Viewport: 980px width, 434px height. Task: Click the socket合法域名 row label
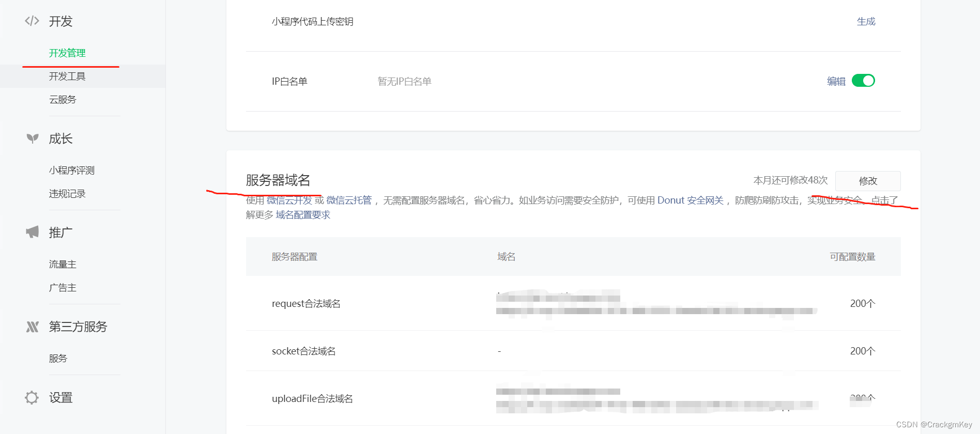click(303, 351)
